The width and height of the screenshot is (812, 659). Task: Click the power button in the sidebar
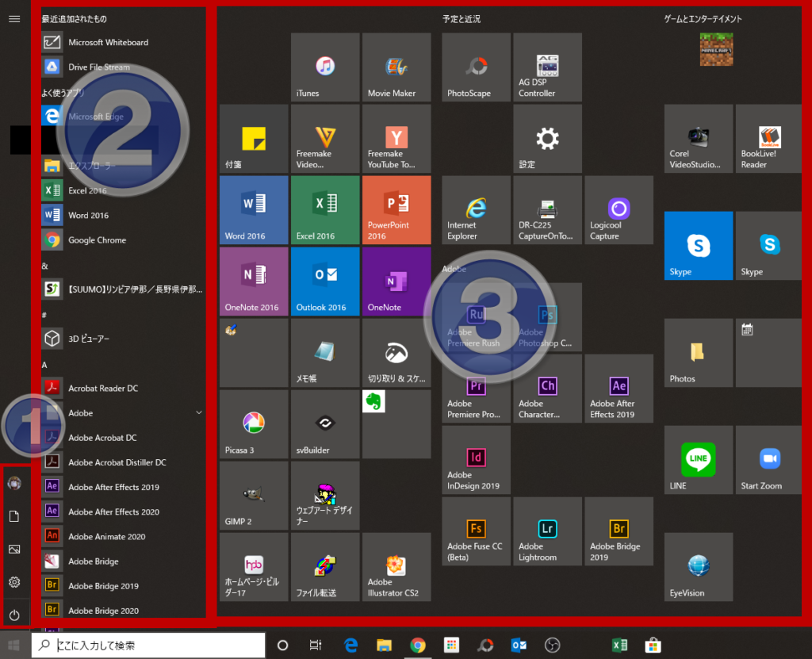(x=14, y=615)
